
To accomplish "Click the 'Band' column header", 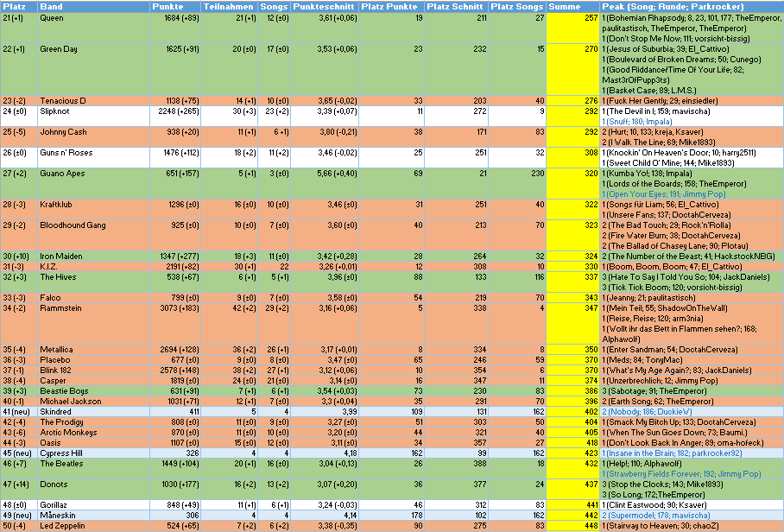I will point(93,7).
